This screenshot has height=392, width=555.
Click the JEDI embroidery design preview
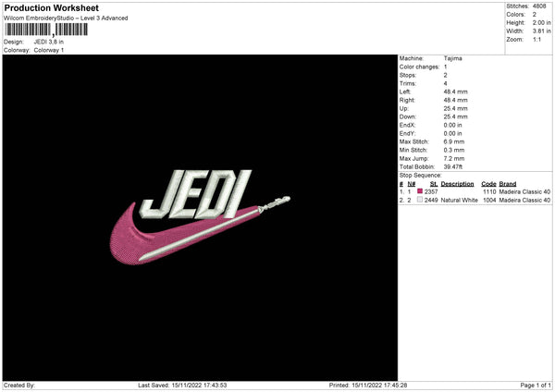(x=200, y=217)
